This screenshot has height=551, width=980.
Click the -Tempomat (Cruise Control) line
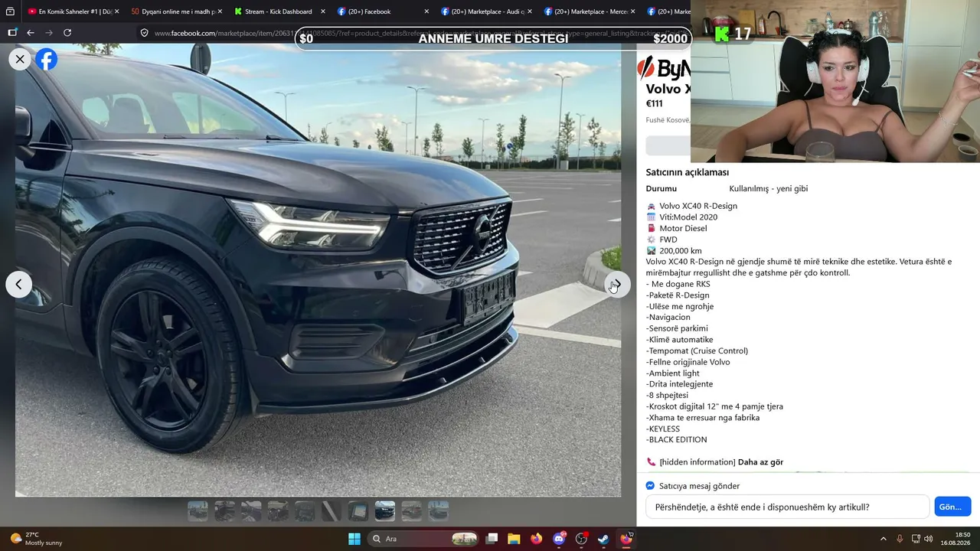pyautogui.click(x=697, y=351)
